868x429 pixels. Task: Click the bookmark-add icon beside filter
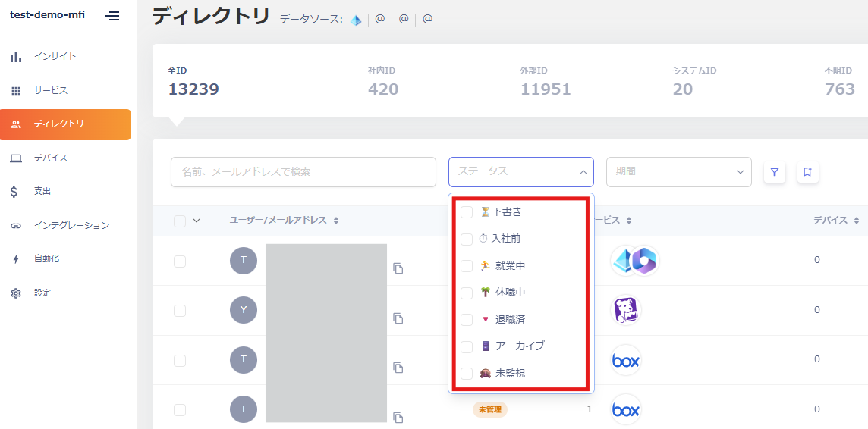[807, 172]
